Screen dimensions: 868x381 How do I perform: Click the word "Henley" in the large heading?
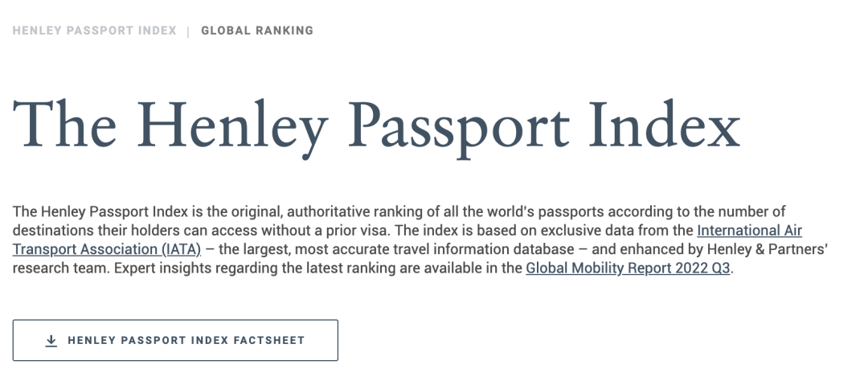click(232, 126)
